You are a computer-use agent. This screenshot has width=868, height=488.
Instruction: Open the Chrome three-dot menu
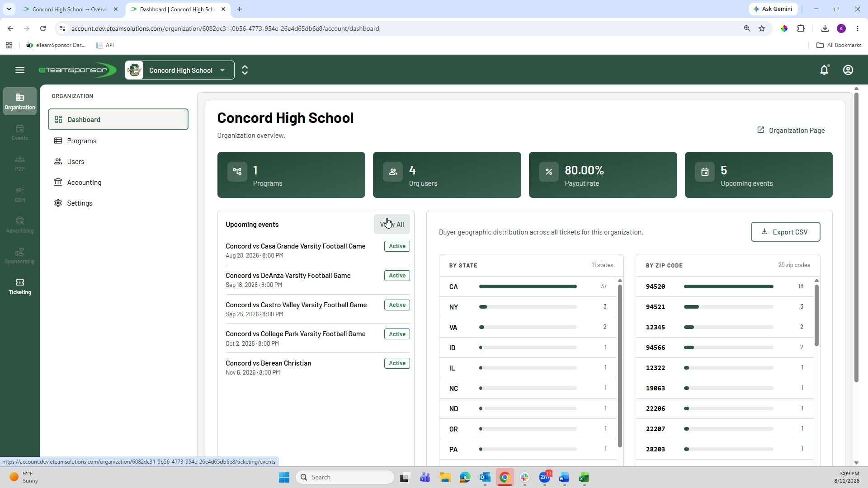point(858,28)
